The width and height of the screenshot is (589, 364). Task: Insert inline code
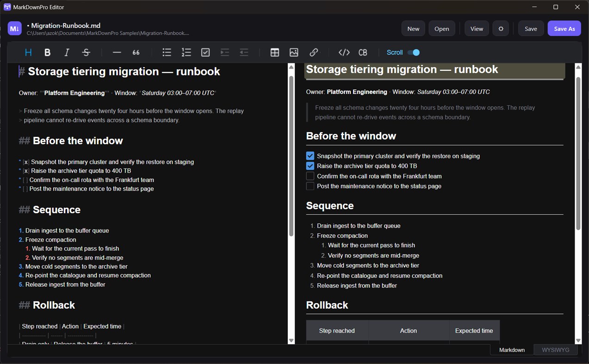(x=344, y=52)
